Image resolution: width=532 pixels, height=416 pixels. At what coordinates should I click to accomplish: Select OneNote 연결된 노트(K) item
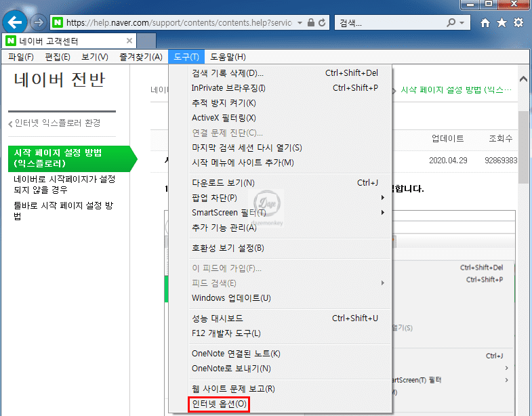281,354
